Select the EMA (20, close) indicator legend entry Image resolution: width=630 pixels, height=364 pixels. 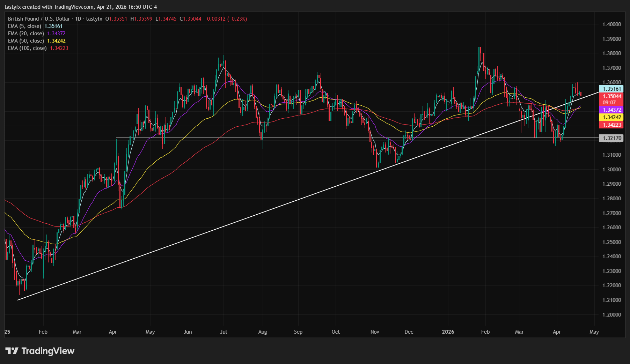point(26,33)
